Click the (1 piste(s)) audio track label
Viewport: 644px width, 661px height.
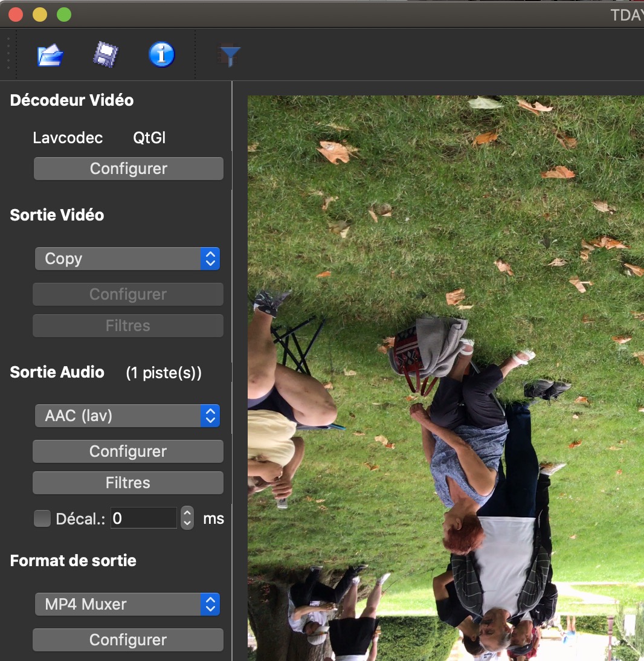point(164,373)
